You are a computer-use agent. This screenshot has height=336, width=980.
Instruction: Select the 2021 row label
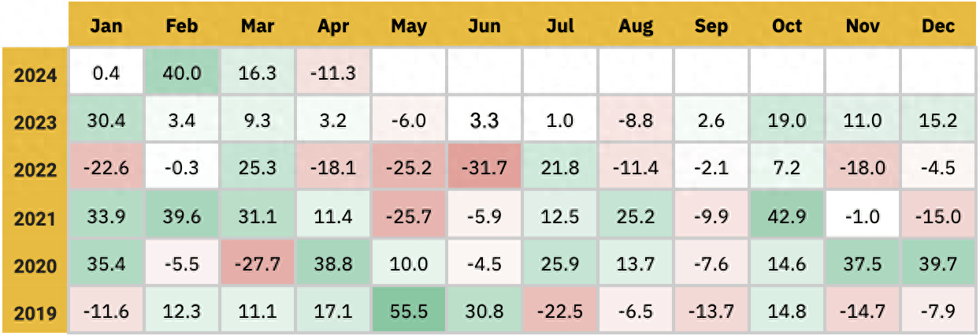click(x=35, y=217)
